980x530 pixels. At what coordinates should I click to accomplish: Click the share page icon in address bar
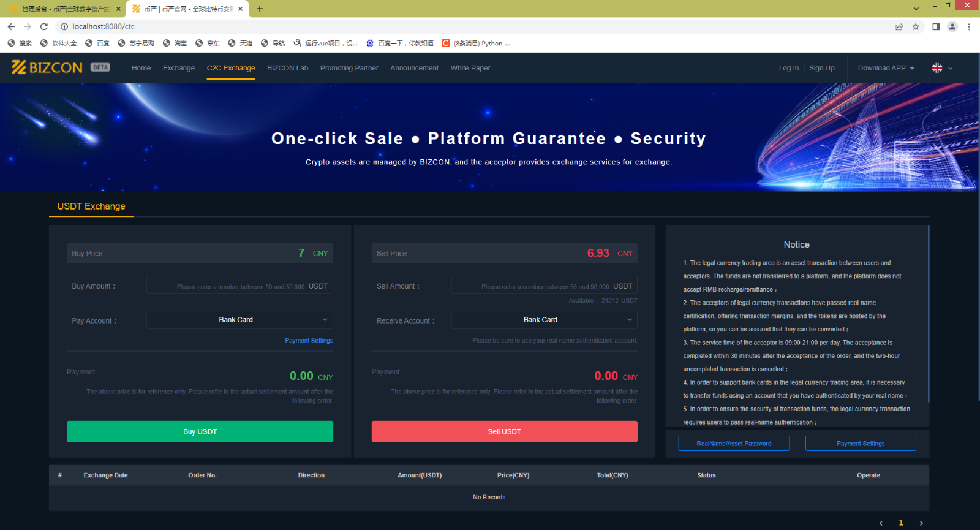coord(899,26)
